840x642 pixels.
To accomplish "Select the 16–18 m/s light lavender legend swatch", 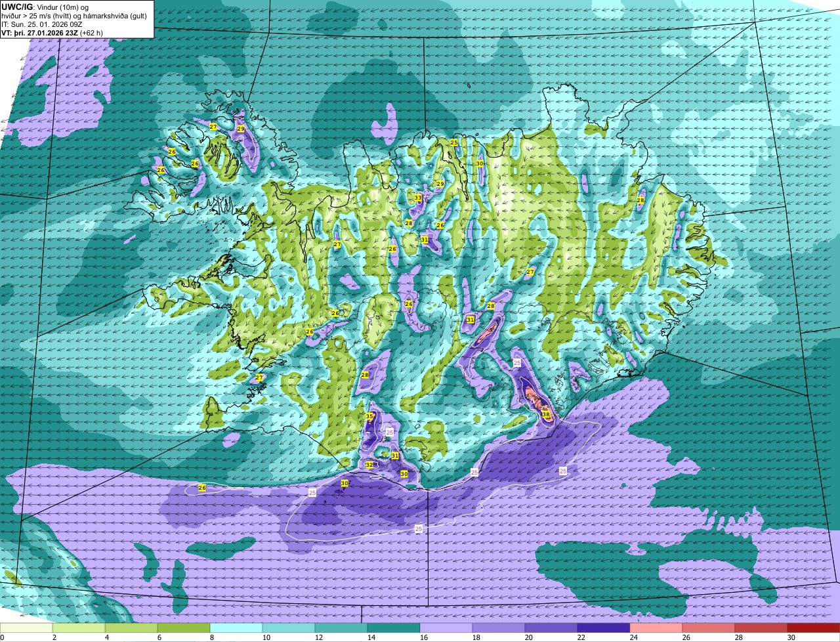I will point(446,628).
